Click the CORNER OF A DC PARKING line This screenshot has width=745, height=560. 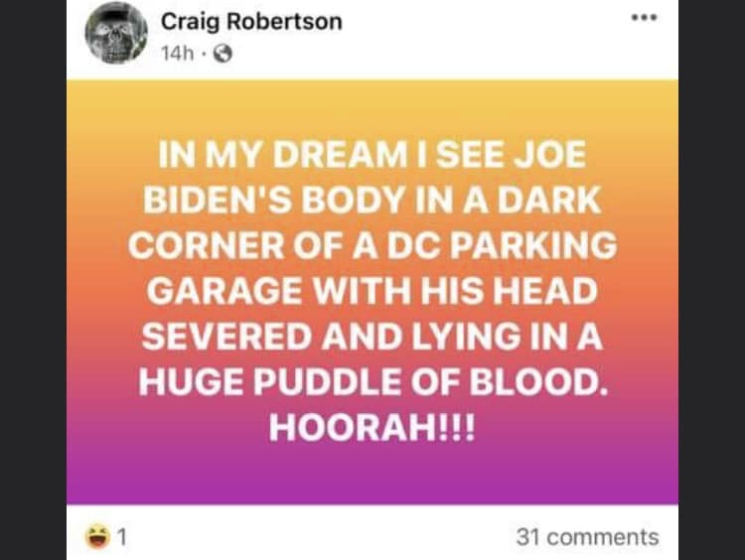tap(372, 245)
